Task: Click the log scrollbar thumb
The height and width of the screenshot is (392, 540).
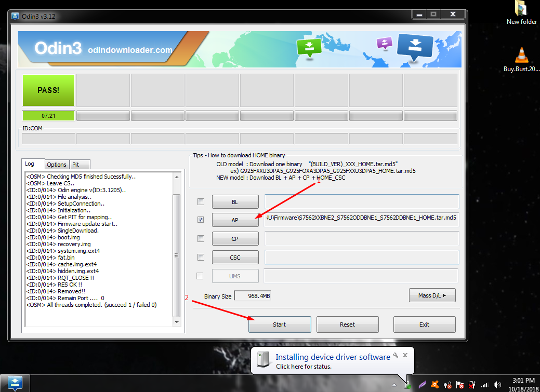Action: [x=176, y=255]
